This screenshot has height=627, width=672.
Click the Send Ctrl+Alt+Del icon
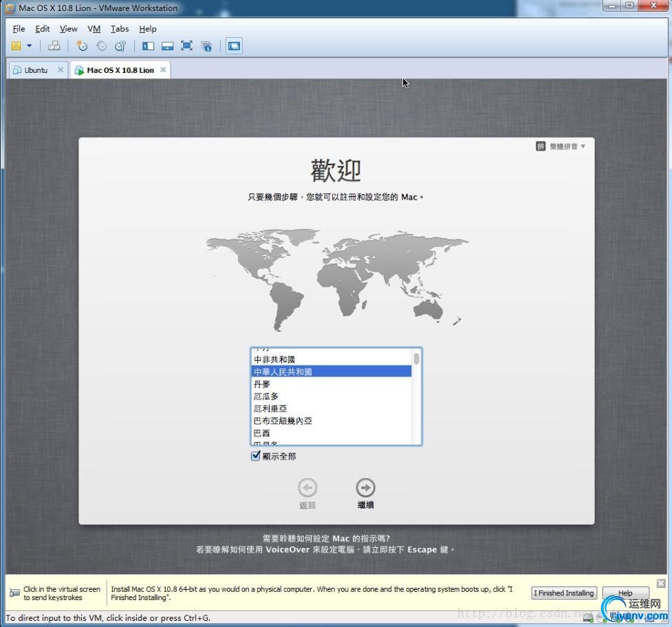54,46
